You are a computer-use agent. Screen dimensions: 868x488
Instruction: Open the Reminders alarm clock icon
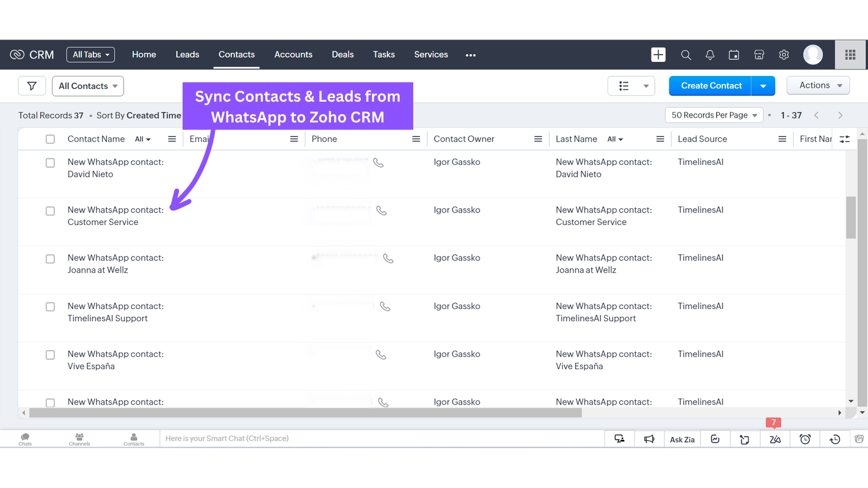[805, 439]
